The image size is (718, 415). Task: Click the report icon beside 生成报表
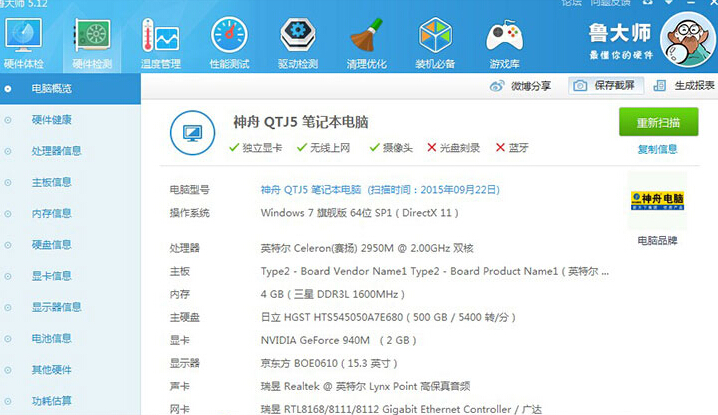[x=659, y=86]
